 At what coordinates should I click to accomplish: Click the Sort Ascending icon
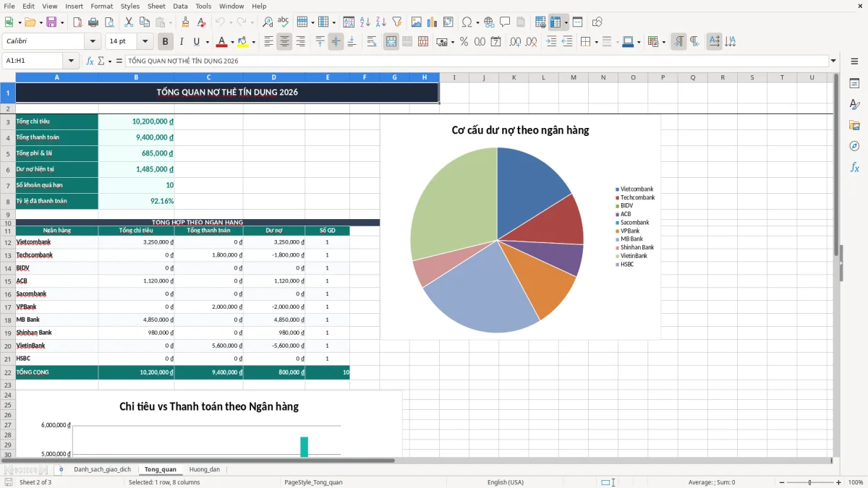pos(365,22)
